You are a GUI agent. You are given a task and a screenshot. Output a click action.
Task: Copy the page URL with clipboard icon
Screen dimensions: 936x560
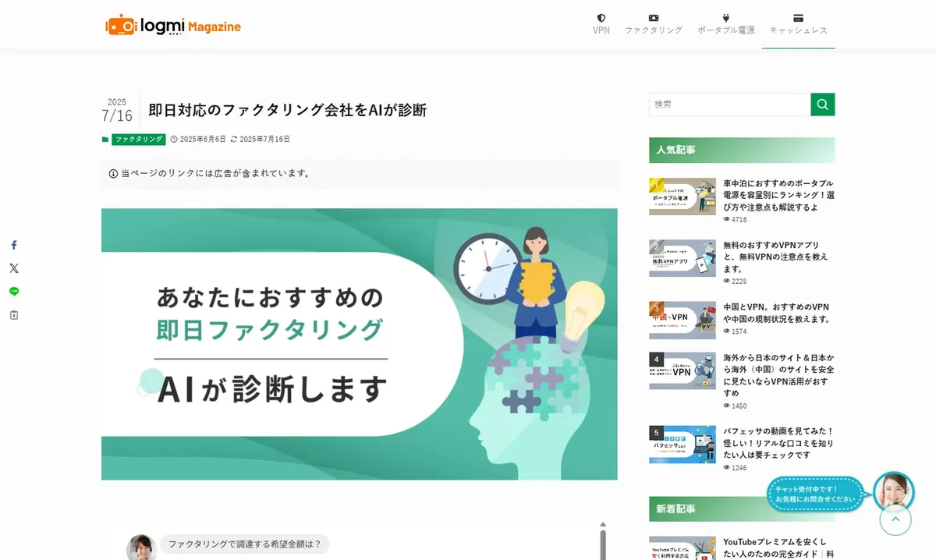[13, 315]
